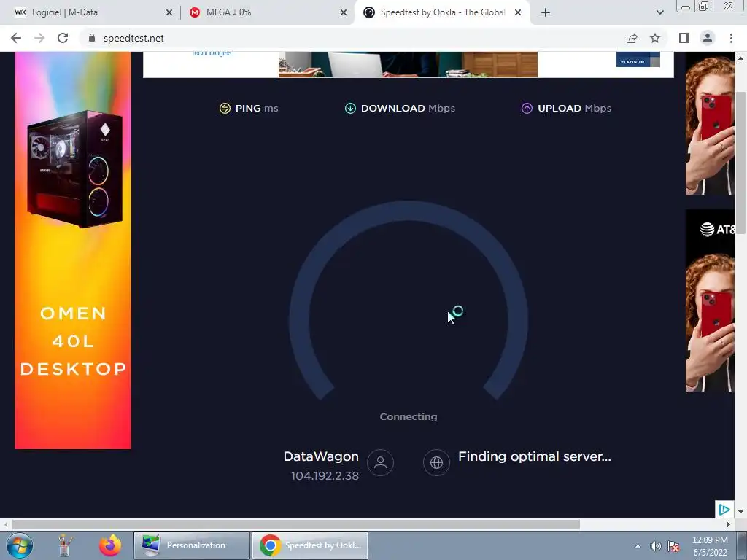Open the Windows Start menu
The width and height of the screenshot is (747, 560).
pyautogui.click(x=19, y=545)
